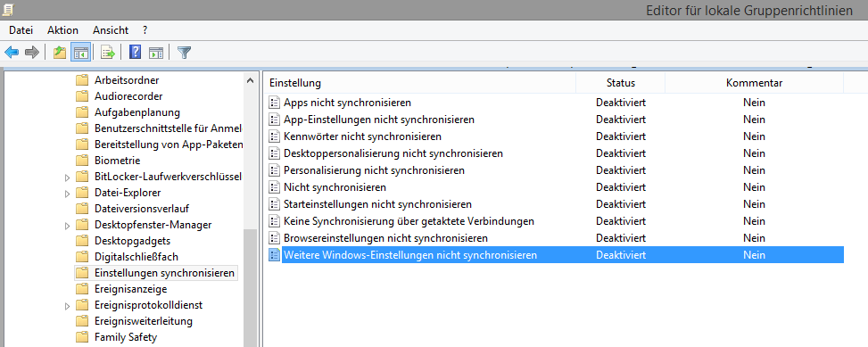868x347 pixels.
Task: Click the folder icon of Ereignisanzeige
Action: point(82,289)
